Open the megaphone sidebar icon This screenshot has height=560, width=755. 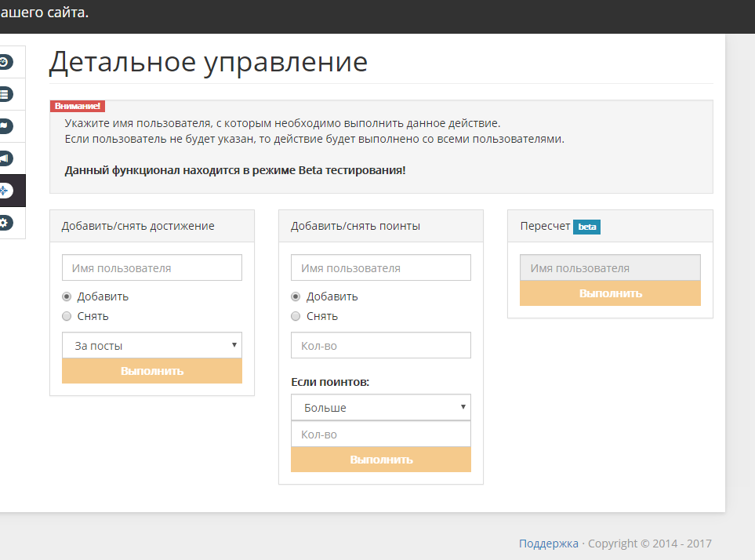[x=5, y=158]
